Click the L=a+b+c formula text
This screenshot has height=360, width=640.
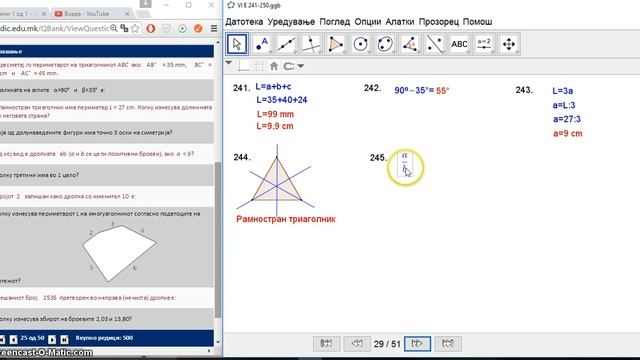coord(273,87)
